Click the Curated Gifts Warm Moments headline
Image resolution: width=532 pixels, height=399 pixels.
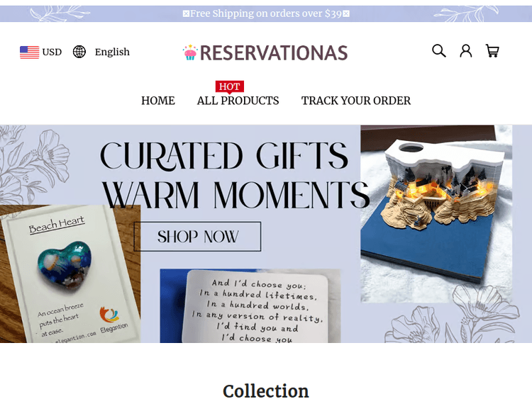[234, 175]
